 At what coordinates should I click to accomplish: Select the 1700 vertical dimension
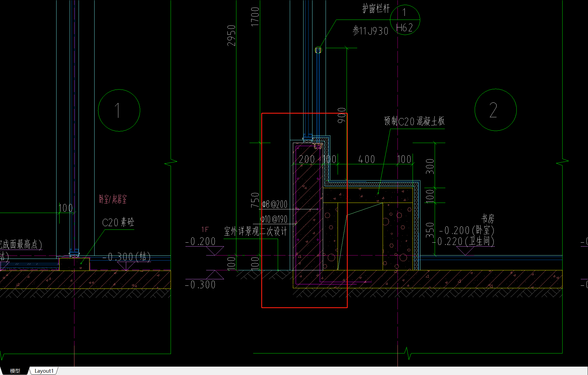(x=255, y=17)
